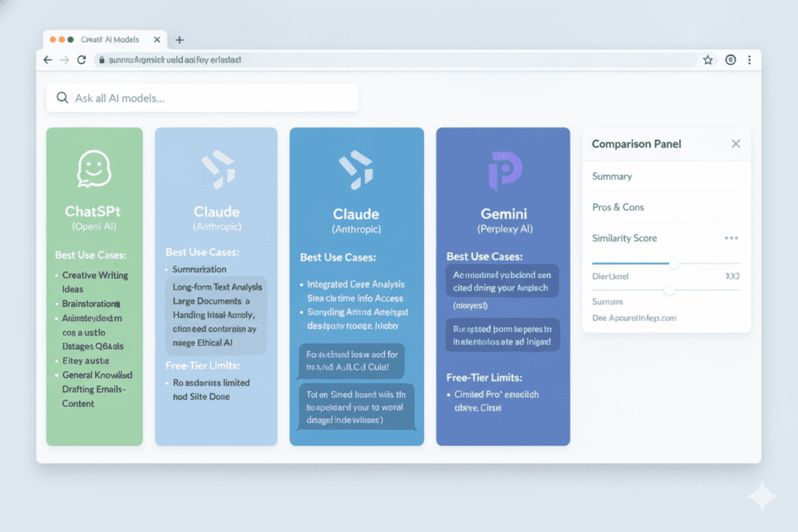The height and width of the screenshot is (532, 798).
Task: Click (Perplexy AI) subtitle
Action: tap(505, 229)
